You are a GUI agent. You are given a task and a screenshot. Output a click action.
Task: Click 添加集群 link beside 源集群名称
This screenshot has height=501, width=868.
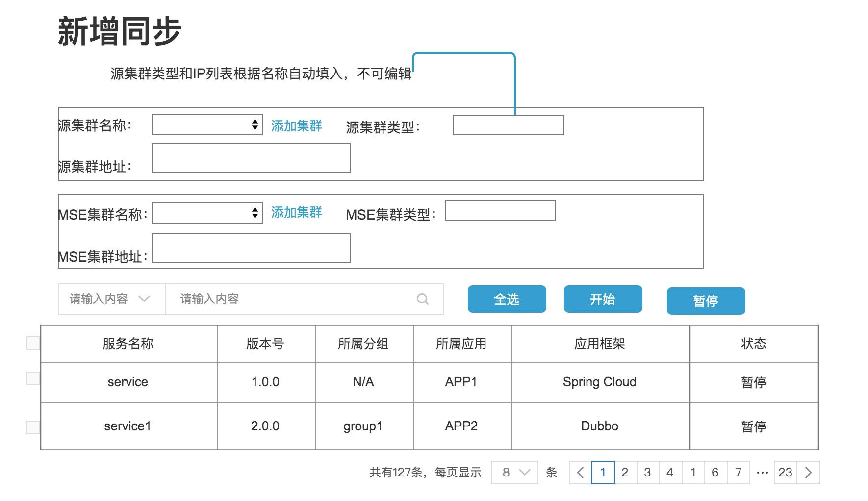296,126
